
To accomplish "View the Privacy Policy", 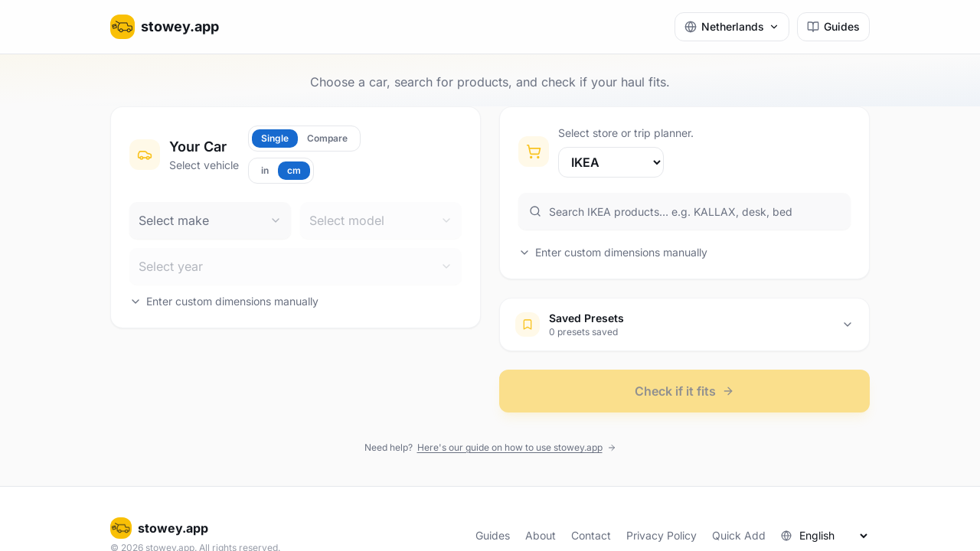I will [661, 536].
